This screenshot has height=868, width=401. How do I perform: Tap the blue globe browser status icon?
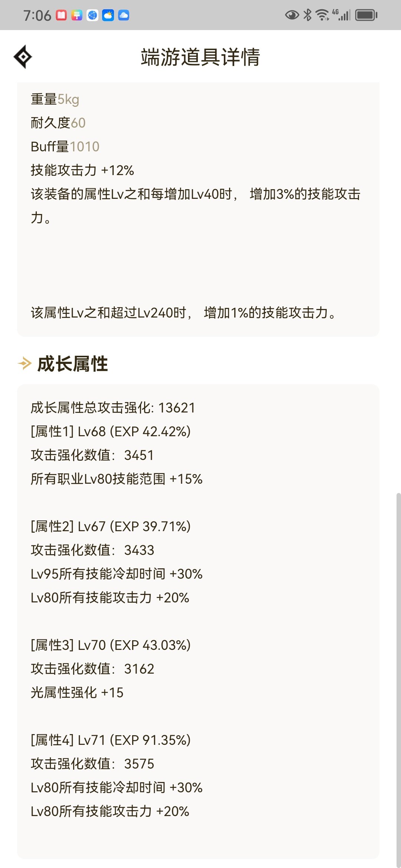click(x=92, y=15)
